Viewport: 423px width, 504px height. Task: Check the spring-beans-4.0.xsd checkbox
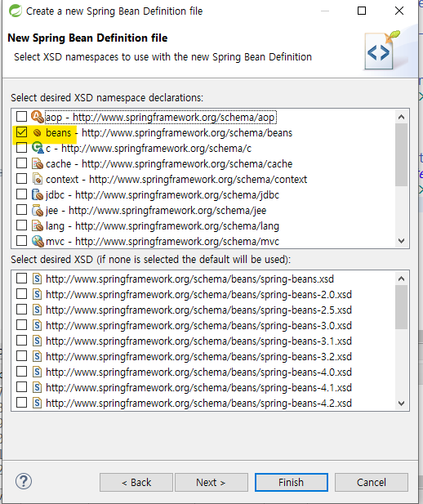coord(21,371)
